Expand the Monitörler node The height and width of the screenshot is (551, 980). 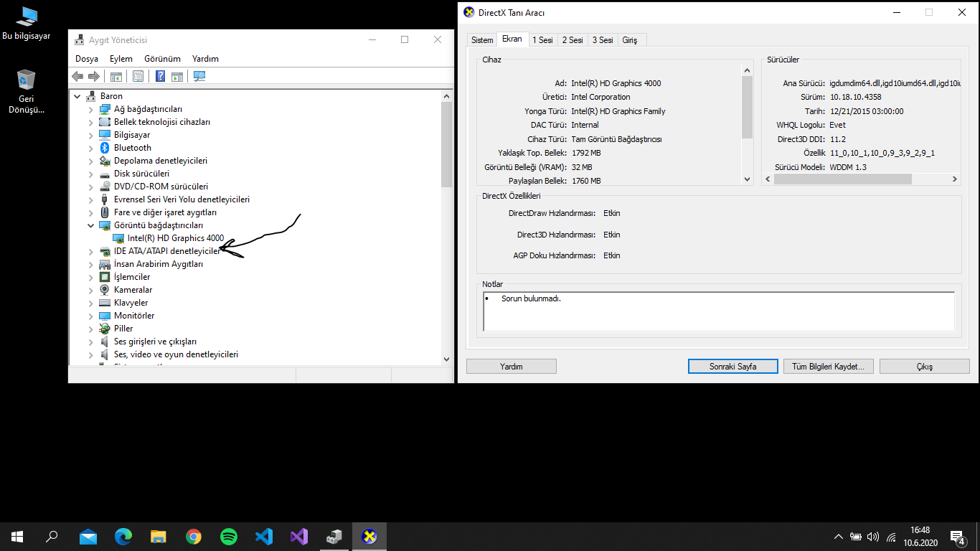click(90, 316)
